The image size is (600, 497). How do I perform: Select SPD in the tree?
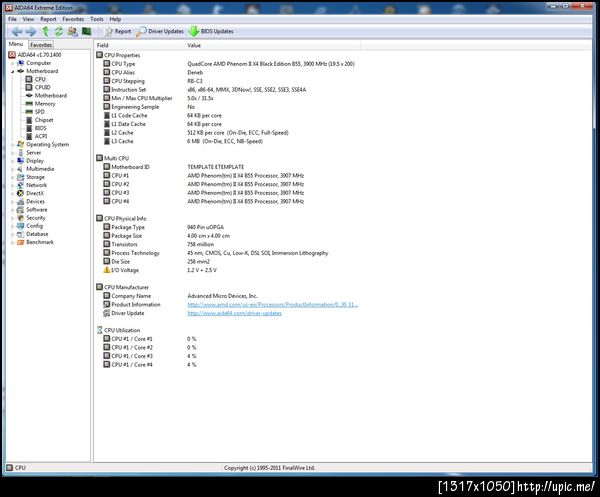pos(35,112)
